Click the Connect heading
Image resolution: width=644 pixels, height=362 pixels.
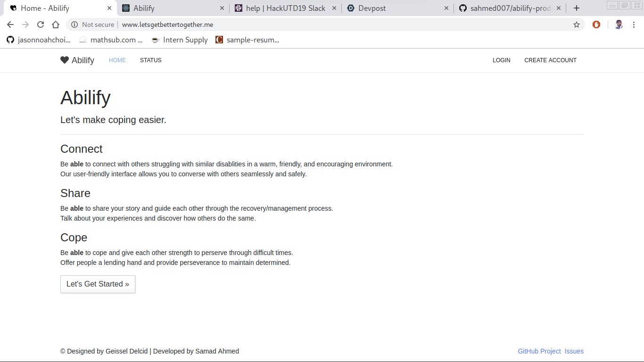click(x=82, y=149)
